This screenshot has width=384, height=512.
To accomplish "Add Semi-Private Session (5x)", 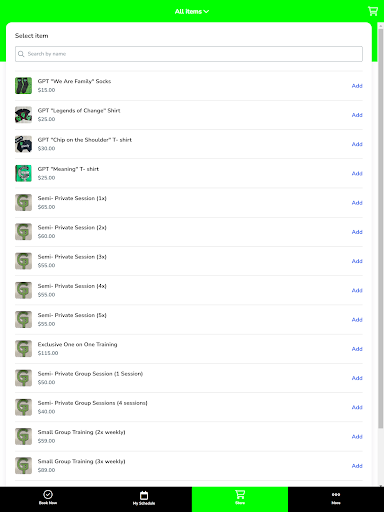I will click(x=357, y=320).
